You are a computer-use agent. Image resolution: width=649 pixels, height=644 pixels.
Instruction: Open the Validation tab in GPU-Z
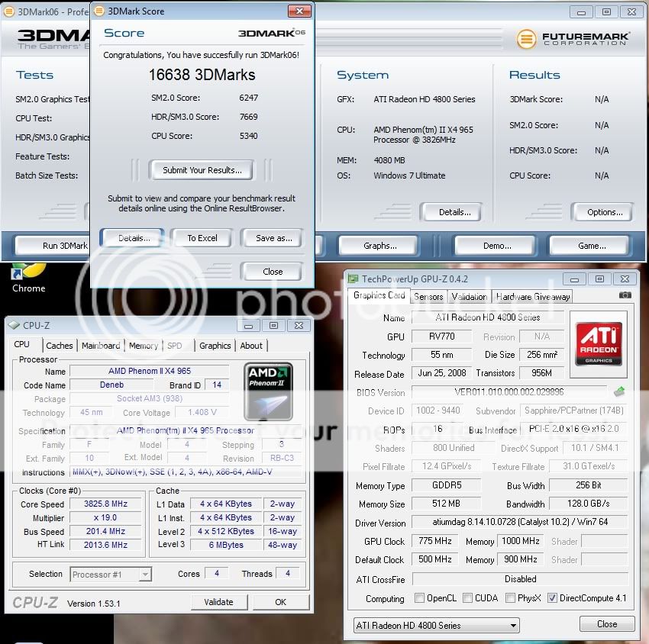(469, 297)
